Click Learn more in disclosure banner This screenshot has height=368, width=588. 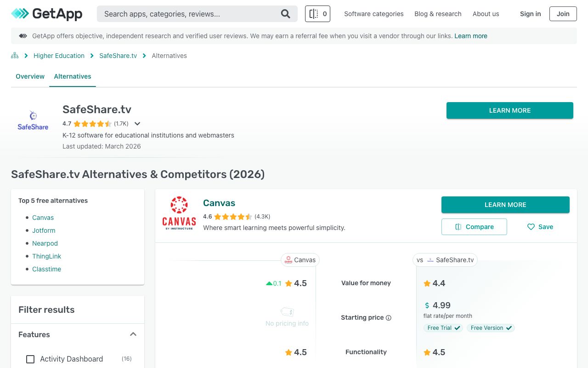(471, 36)
